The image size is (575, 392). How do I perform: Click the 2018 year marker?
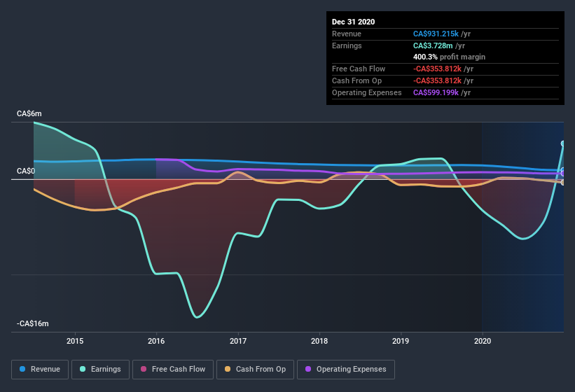tap(319, 341)
